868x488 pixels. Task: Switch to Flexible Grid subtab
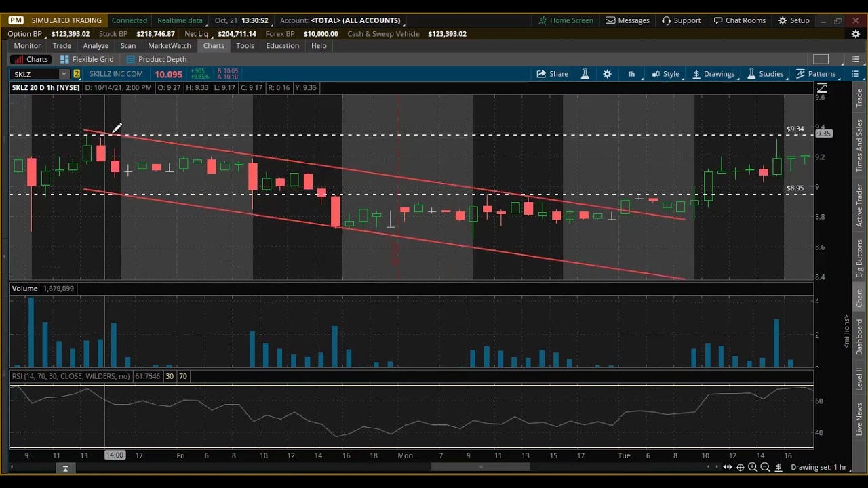click(86, 59)
